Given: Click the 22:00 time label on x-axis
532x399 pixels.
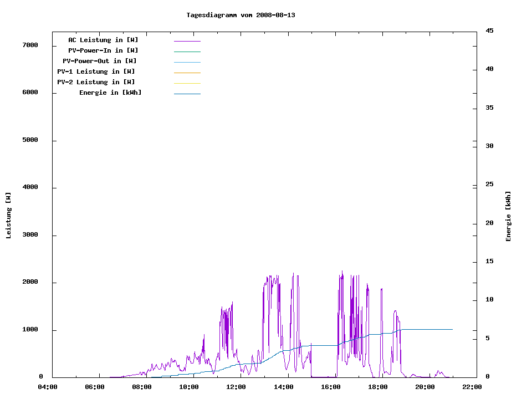Looking at the screenshot, I should (472, 387).
